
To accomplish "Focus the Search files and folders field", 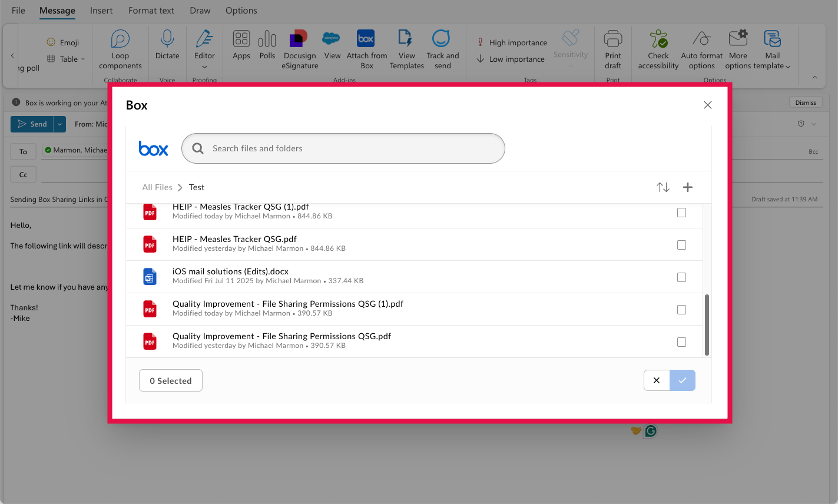I will pos(343,148).
